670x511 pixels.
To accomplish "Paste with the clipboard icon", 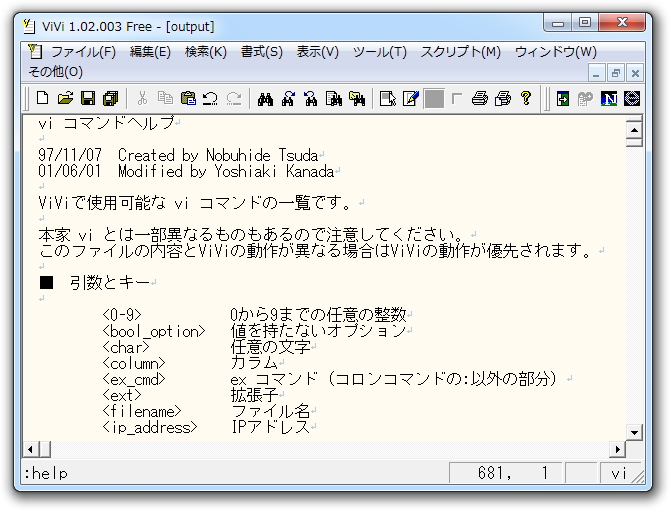I will [x=188, y=99].
